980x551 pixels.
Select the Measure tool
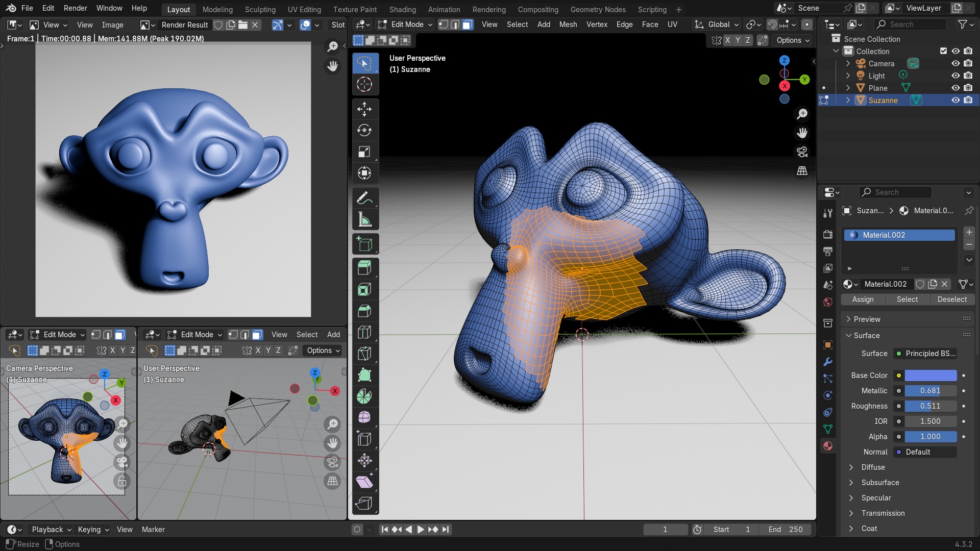364,220
